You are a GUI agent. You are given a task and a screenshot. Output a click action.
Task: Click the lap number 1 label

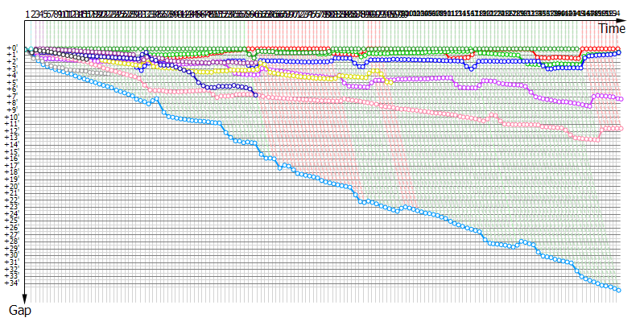[x=27, y=14]
